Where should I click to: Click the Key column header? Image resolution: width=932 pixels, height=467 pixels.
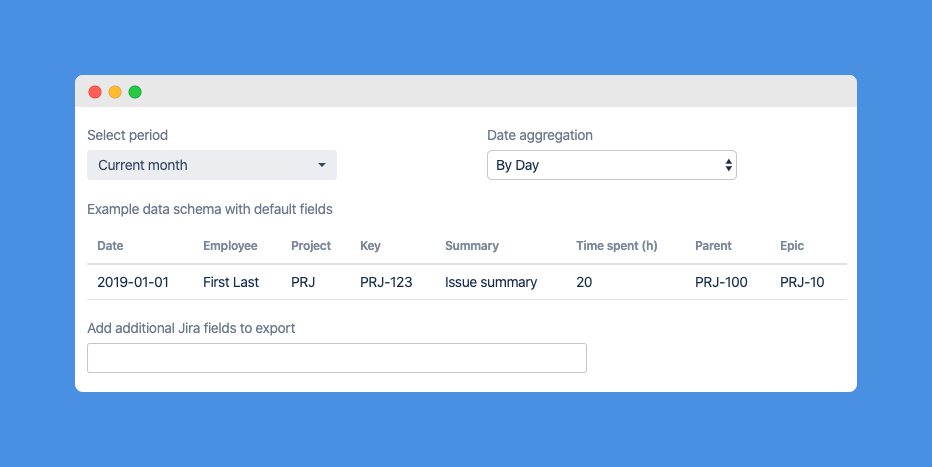click(x=370, y=246)
